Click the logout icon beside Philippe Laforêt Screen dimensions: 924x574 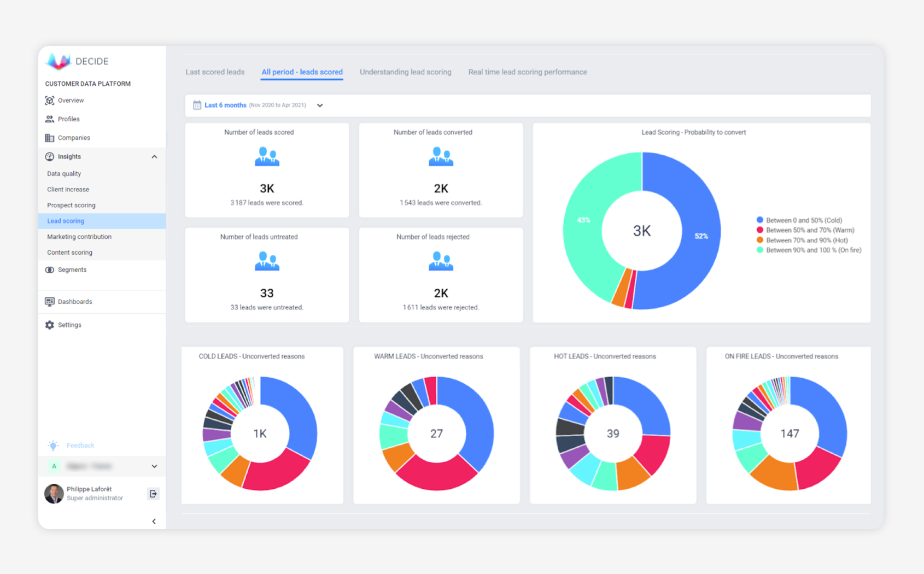153,494
